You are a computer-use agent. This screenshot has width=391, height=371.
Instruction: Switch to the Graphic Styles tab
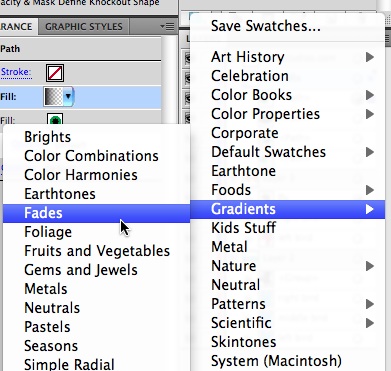pos(84,27)
